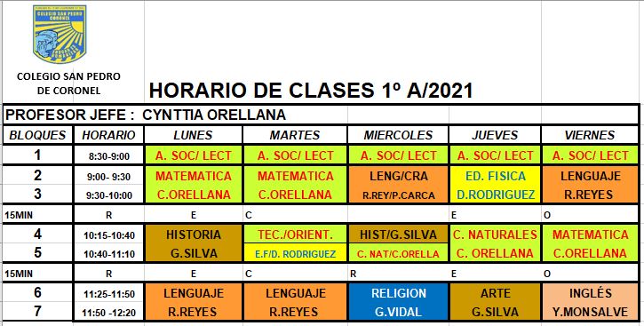Click the blue RELIGION G.VIDAL cell
Image resolution: width=644 pixels, height=326 pixels.
(398, 302)
